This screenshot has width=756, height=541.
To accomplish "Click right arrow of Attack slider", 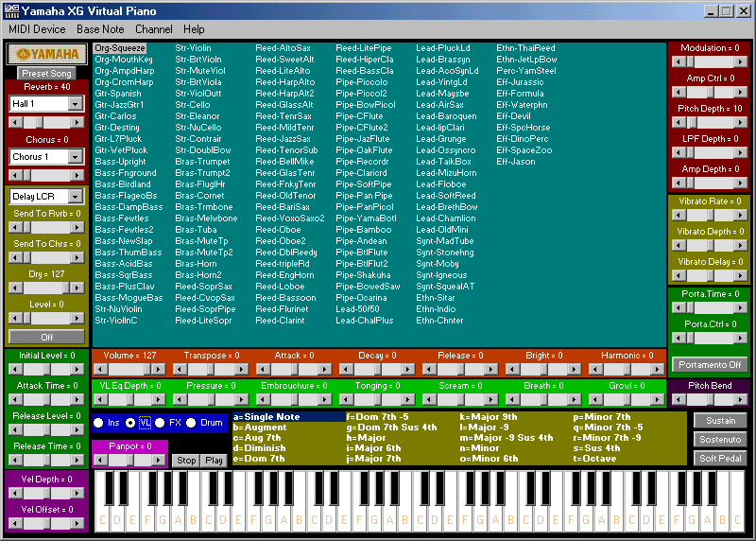I will [x=324, y=369].
